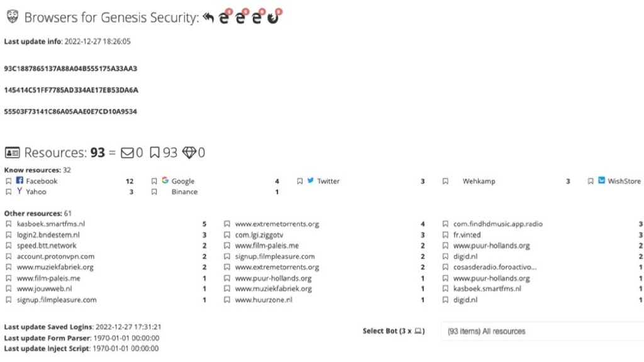Click the last browser icon with notification badge
This screenshot has height=362, width=644.
(x=274, y=17)
